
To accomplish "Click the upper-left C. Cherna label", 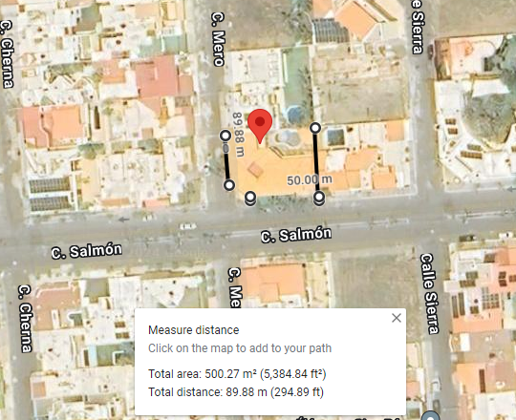I will tap(8, 53).
